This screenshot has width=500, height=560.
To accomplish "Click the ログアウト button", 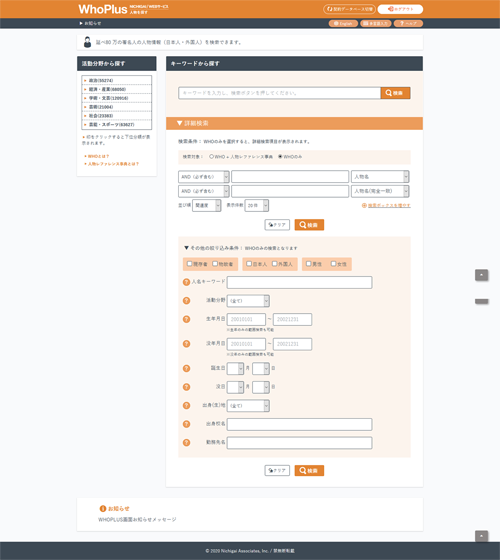I will [400, 9].
